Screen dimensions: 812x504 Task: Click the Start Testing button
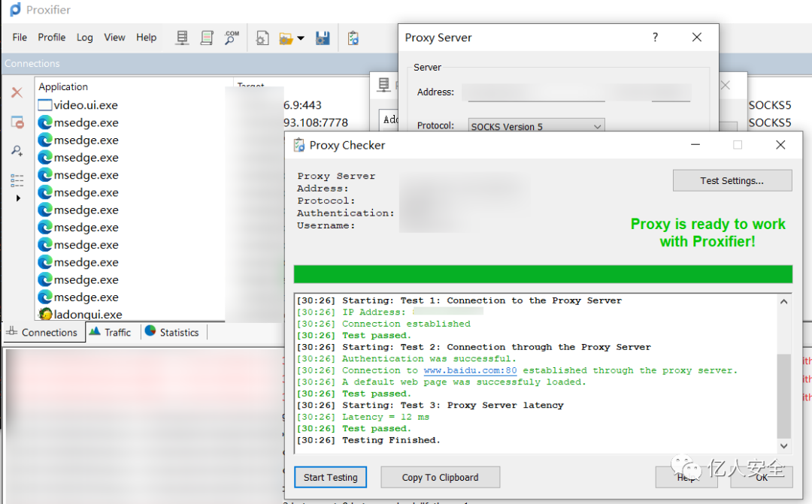pos(330,477)
